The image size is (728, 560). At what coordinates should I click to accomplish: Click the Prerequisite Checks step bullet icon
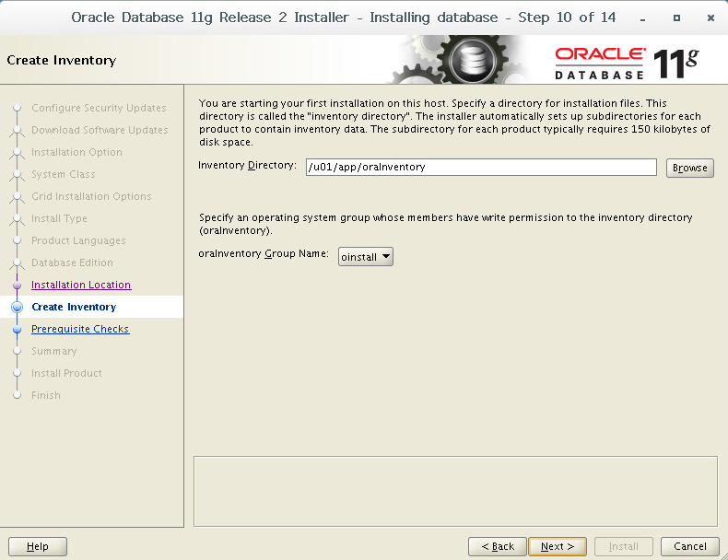click(x=18, y=329)
